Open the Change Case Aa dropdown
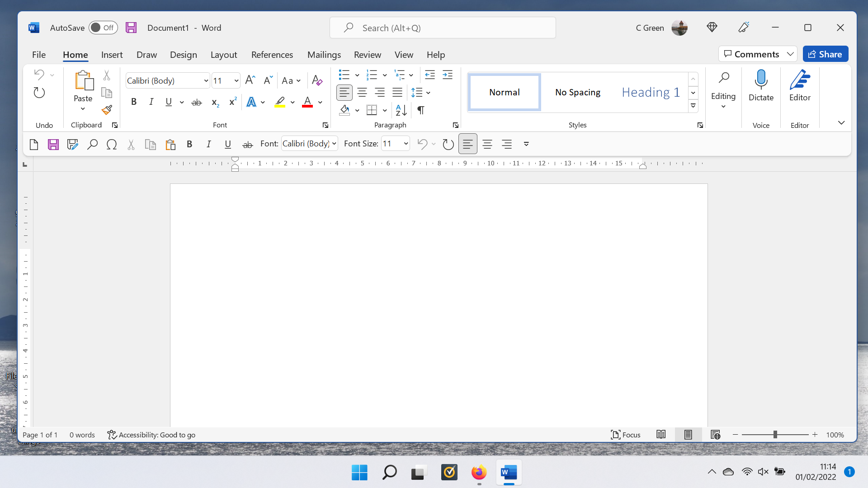Viewport: 868px width, 488px height. coord(291,81)
